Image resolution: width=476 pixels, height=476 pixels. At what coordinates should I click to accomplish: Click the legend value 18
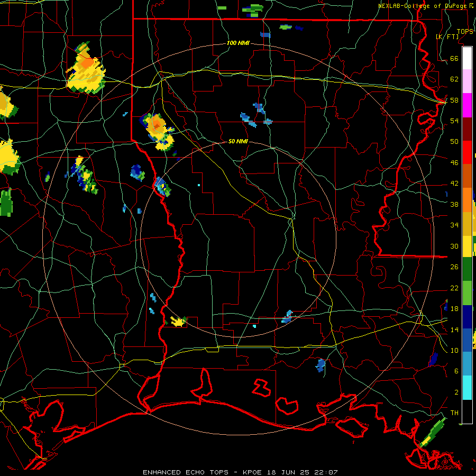pos(454,309)
